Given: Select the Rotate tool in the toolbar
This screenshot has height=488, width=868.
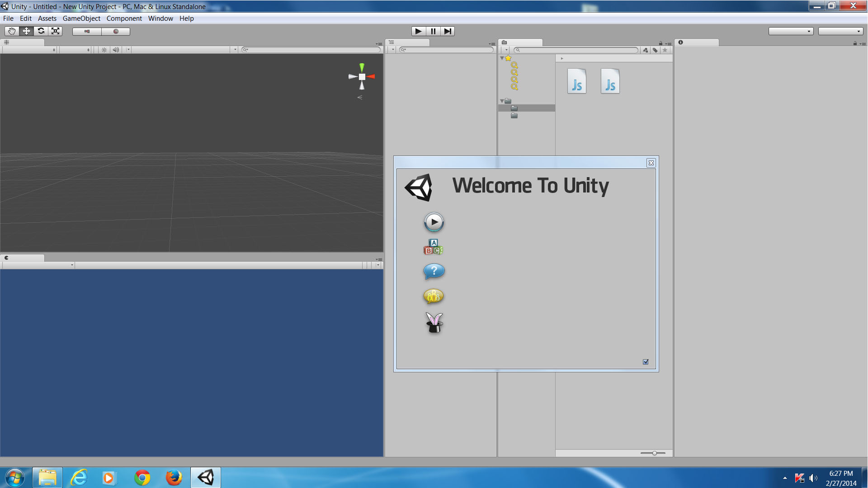Looking at the screenshot, I should [41, 31].
